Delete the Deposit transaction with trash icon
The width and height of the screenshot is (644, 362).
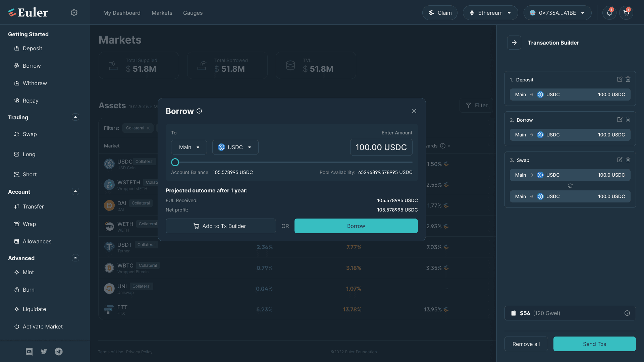628,79
